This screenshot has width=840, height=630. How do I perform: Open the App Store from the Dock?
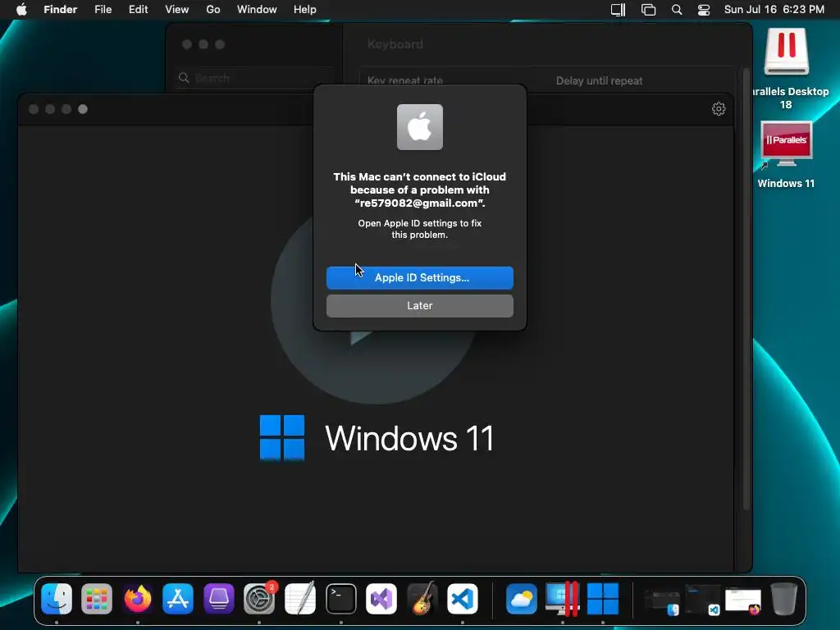[x=178, y=598]
